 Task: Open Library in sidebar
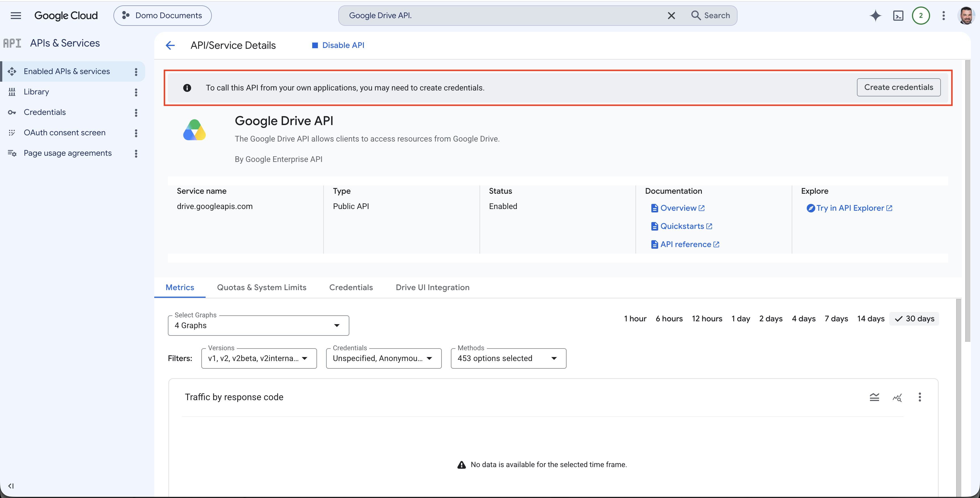point(36,92)
